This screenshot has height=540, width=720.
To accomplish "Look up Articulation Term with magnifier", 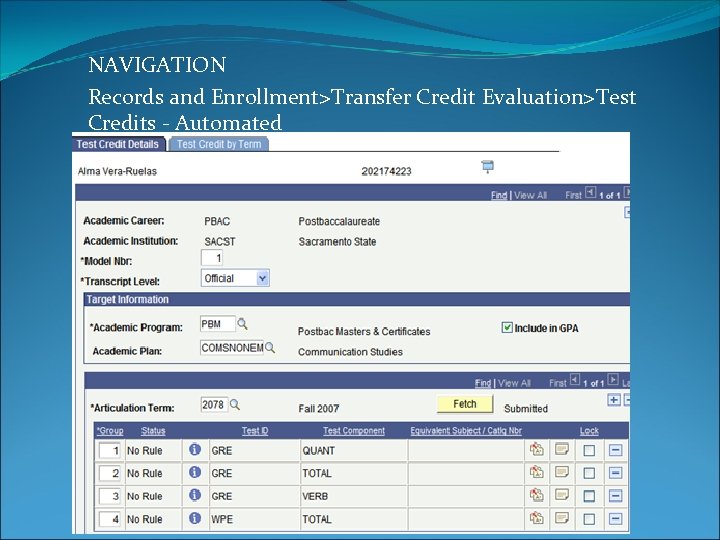I will pyautogui.click(x=235, y=405).
